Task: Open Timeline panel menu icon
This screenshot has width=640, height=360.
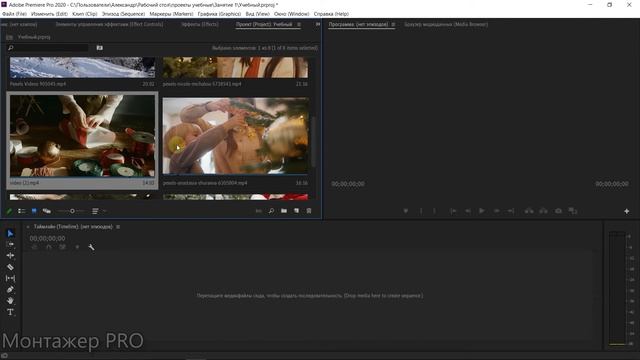Action: coord(118,227)
